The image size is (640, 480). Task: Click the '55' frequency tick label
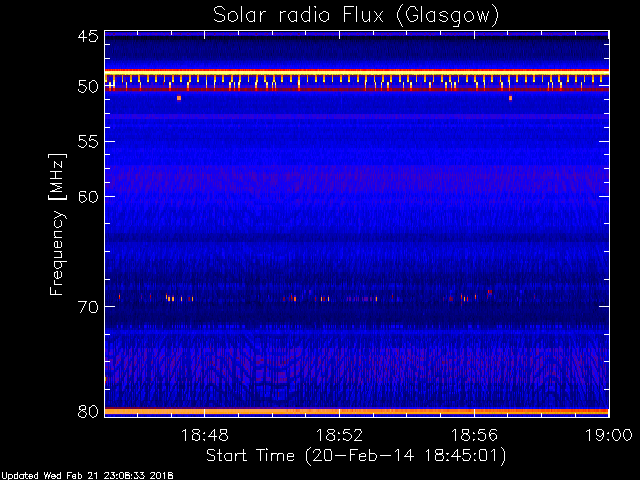click(88, 142)
